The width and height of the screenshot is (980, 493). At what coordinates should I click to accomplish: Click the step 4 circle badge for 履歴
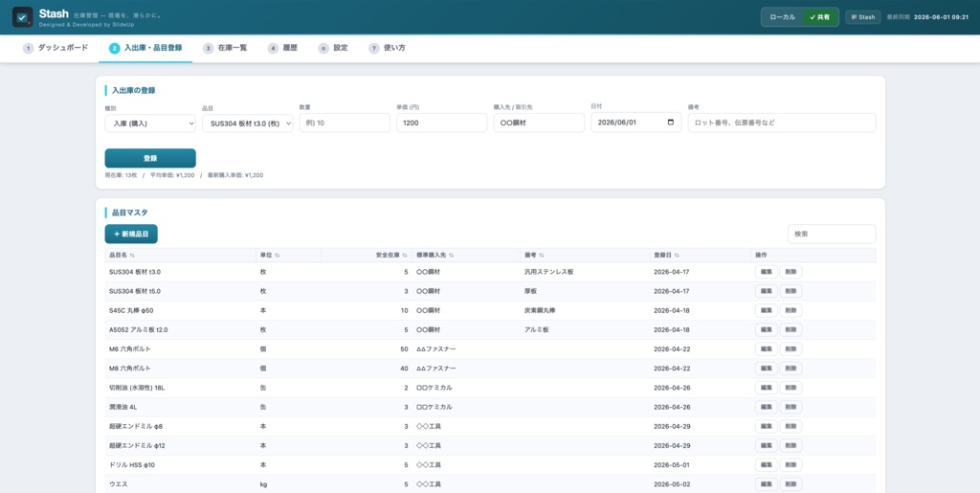(x=273, y=48)
